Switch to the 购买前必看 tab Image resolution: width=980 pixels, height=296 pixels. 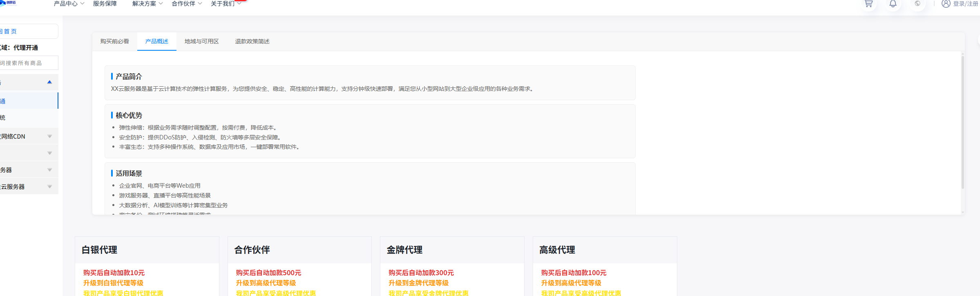click(115, 42)
